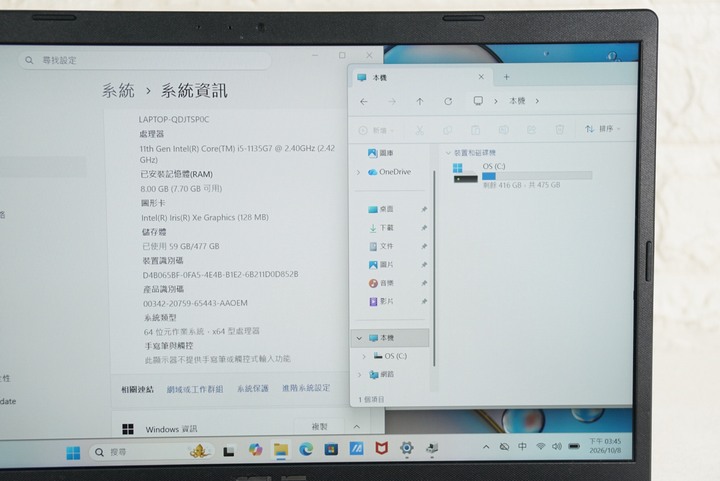Viewport: 720px width, 481px height.
Task: Open 影片 in the Explorer sidebar
Action: tap(382, 301)
